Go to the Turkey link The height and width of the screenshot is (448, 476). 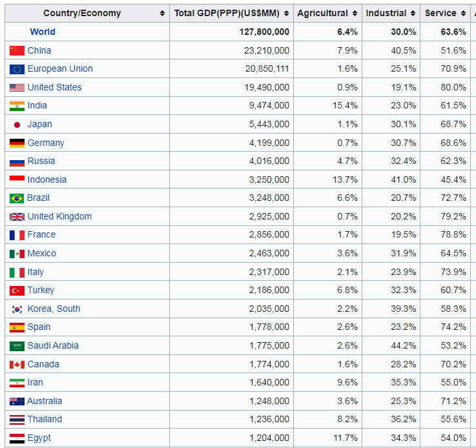[x=41, y=290]
